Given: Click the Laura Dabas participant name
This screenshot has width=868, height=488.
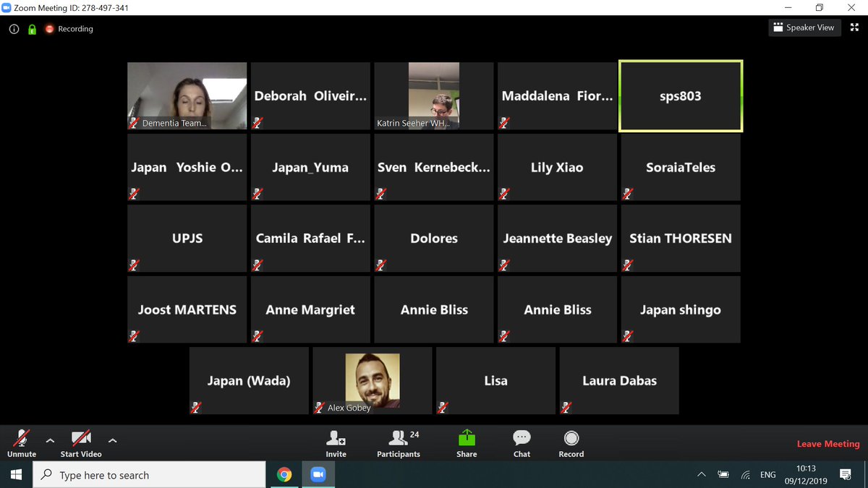Looking at the screenshot, I should (x=619, y=380).
